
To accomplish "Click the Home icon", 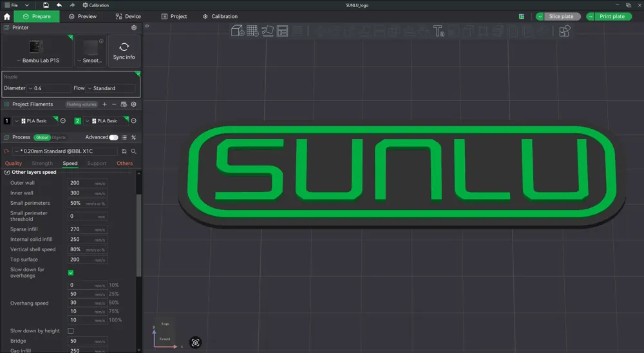I will 7,17.
